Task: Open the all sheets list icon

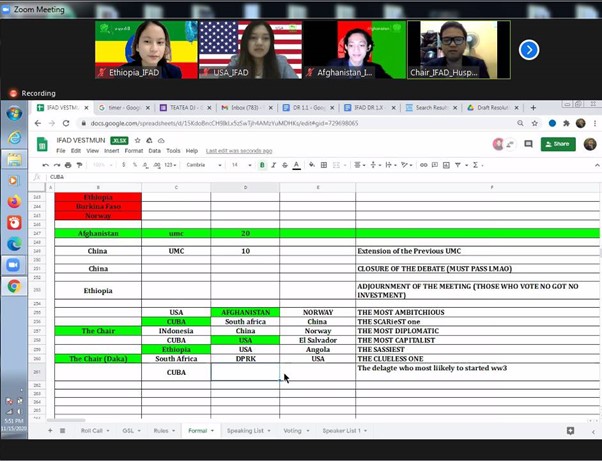Action: [x=63, y=431]
